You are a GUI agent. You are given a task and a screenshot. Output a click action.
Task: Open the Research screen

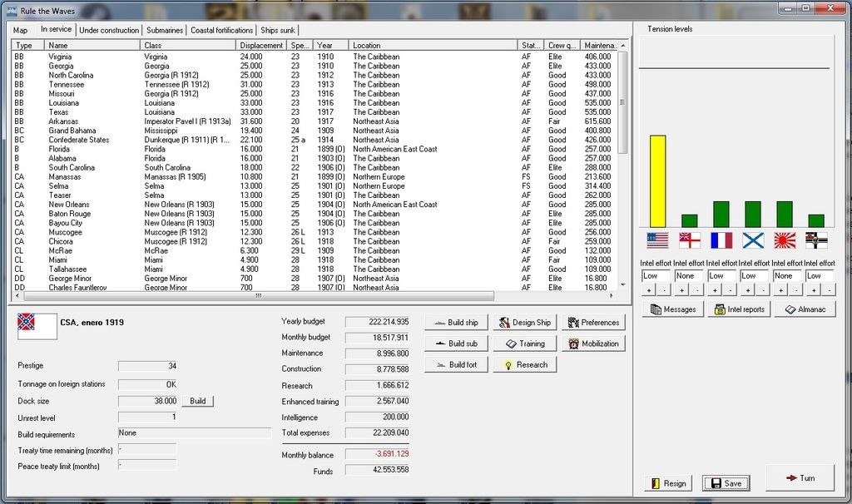tap(524, 364)
